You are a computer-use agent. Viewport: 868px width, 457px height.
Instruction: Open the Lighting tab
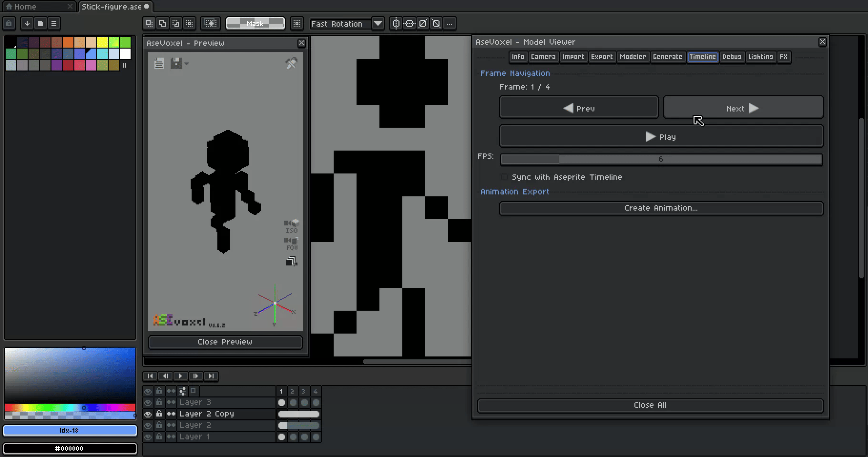click(760, 57)
